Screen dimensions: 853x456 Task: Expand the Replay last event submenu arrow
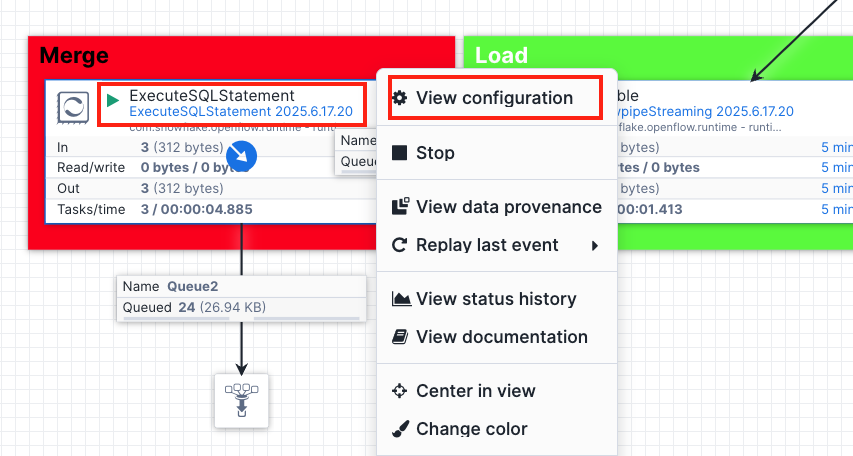[595, 245]
